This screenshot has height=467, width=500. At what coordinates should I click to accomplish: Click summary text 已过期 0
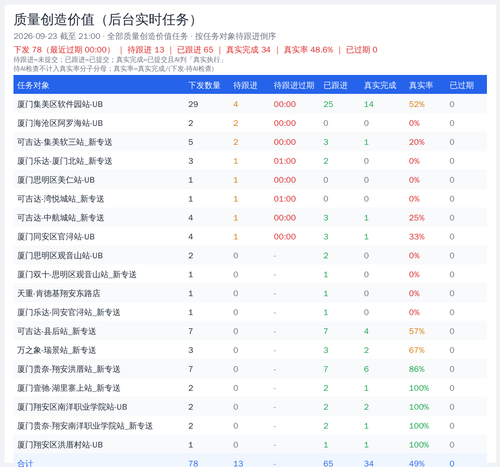coord(361,50)
